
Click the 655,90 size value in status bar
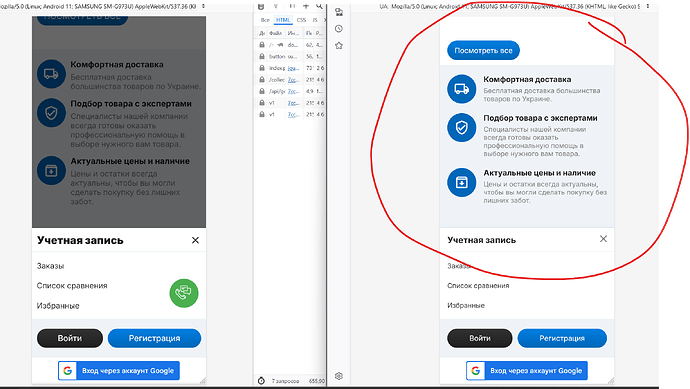pyautogui.click(x=317, y=381)
